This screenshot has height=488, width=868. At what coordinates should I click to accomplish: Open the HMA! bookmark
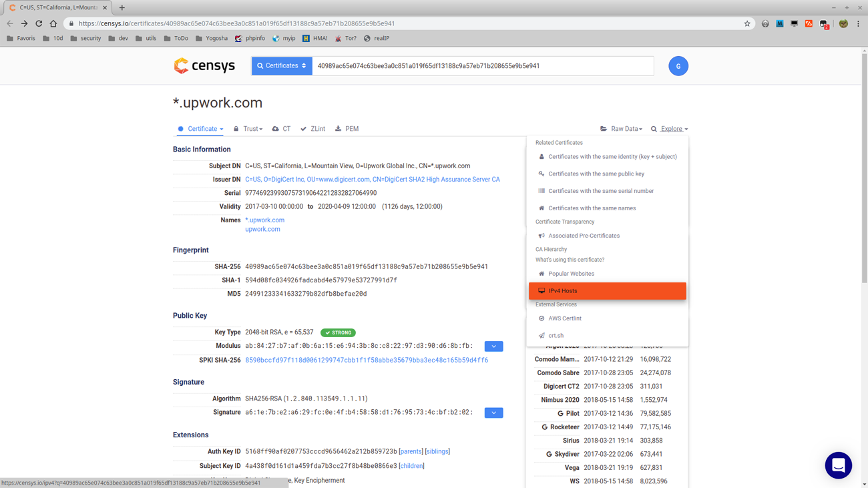[315, 38]
